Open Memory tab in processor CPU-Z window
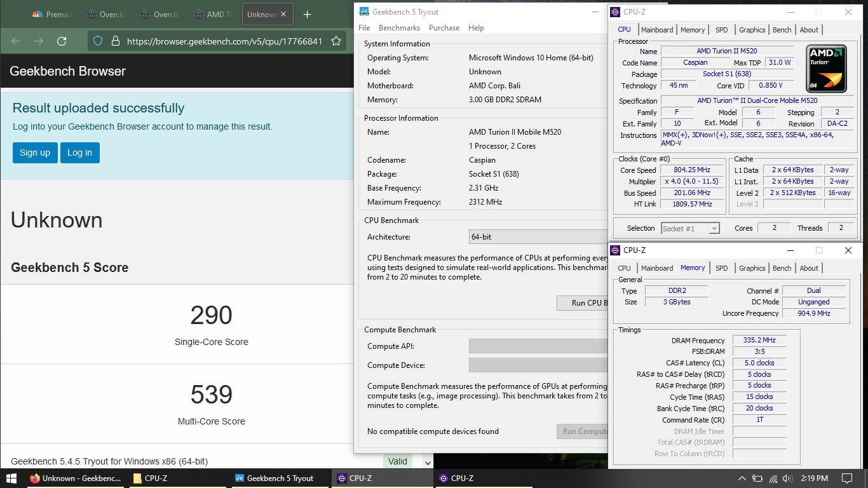This screenshot has height=488, width=868. point(693,30)
